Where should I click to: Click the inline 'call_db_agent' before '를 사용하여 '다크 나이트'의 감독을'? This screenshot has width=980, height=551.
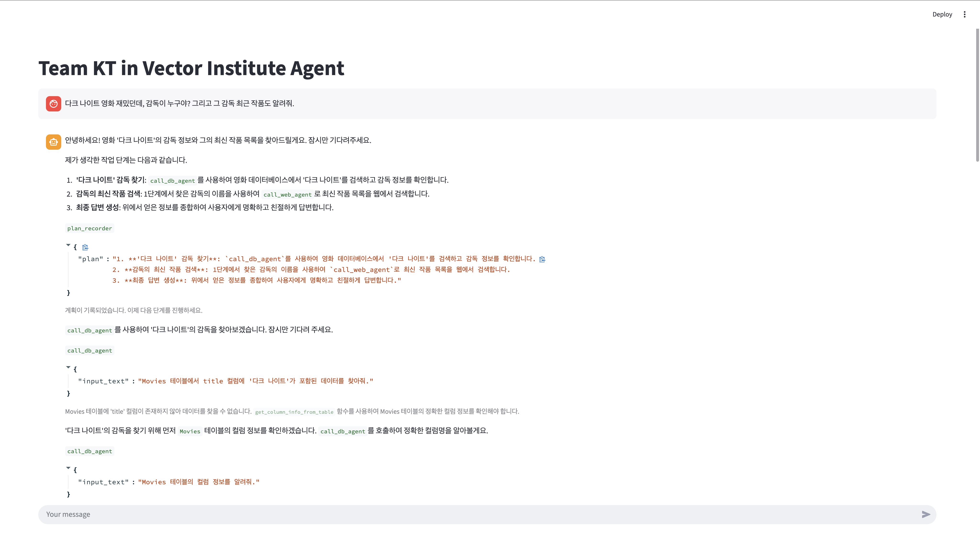point(89,331)
